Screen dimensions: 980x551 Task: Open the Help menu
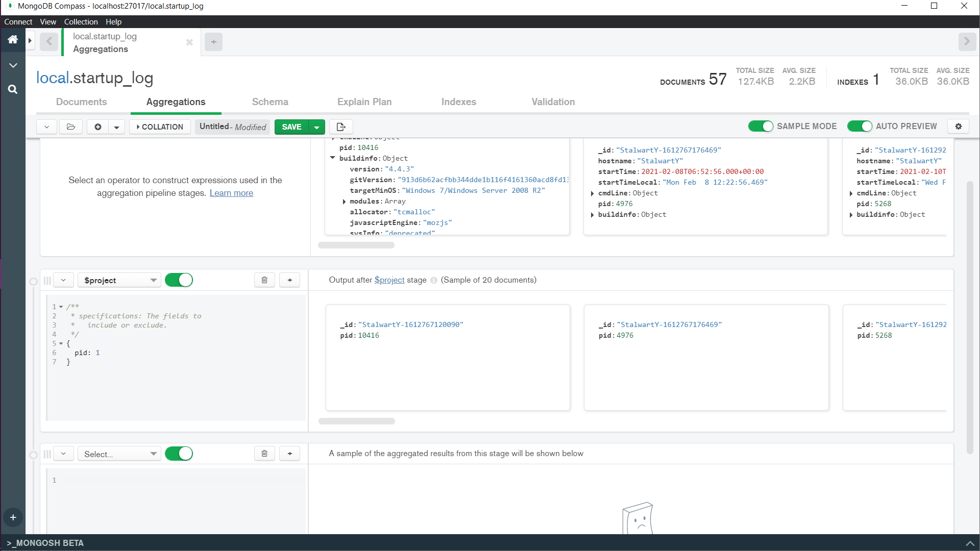click(x=113, y=22)
